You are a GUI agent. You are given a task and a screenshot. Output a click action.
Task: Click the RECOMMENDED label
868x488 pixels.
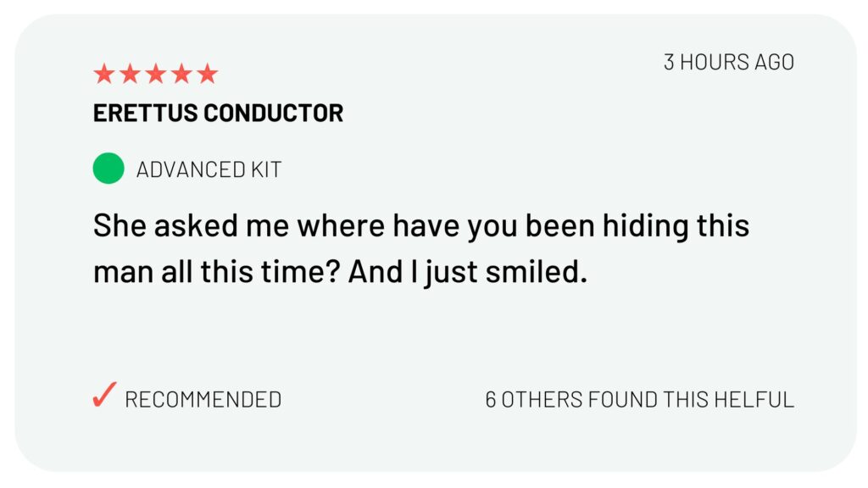203,399
